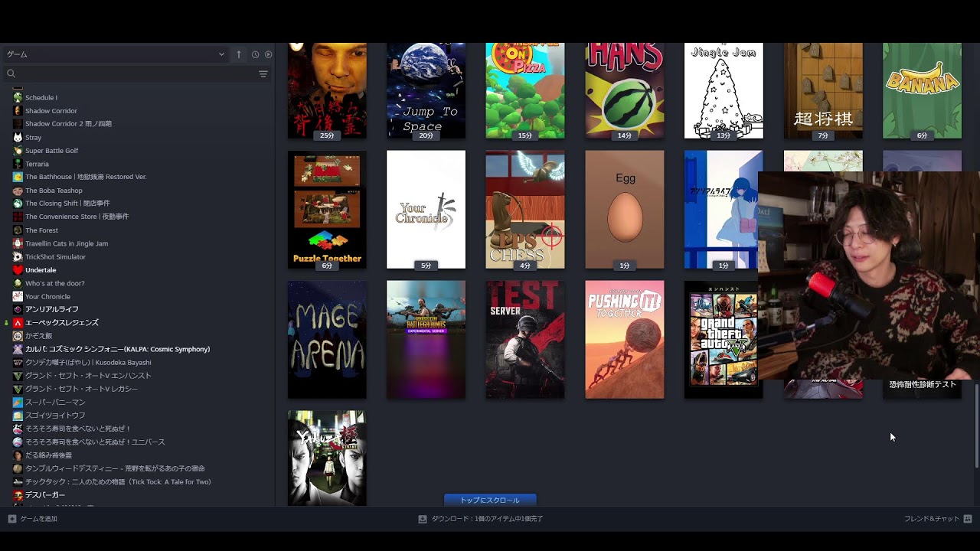Image resolution: width=980 pixels, height=551 pixels.
Task: Select the デスバーガー burger icon in sidebar
Action: coord(18,495)
